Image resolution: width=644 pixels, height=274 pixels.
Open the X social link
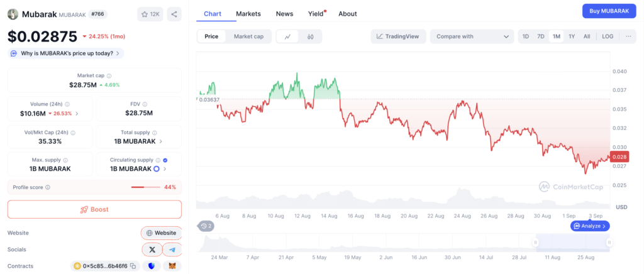coord(152,249)
